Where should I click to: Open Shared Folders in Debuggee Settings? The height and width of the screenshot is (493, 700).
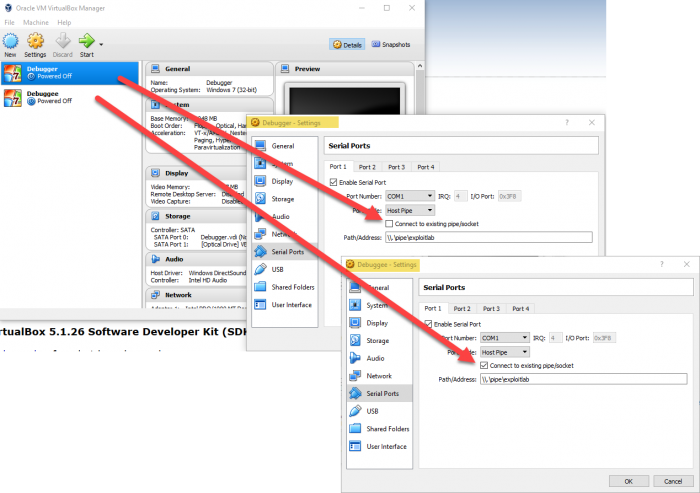379,429
